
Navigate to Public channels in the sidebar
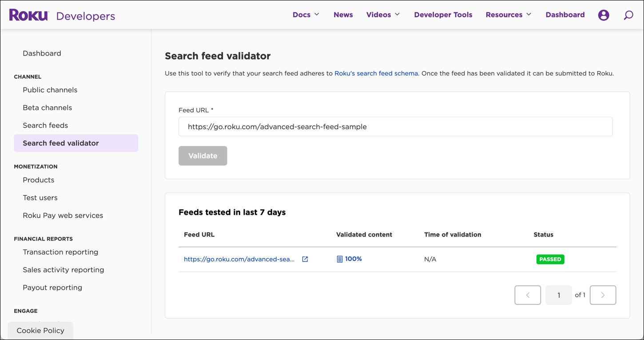[50, 90]
